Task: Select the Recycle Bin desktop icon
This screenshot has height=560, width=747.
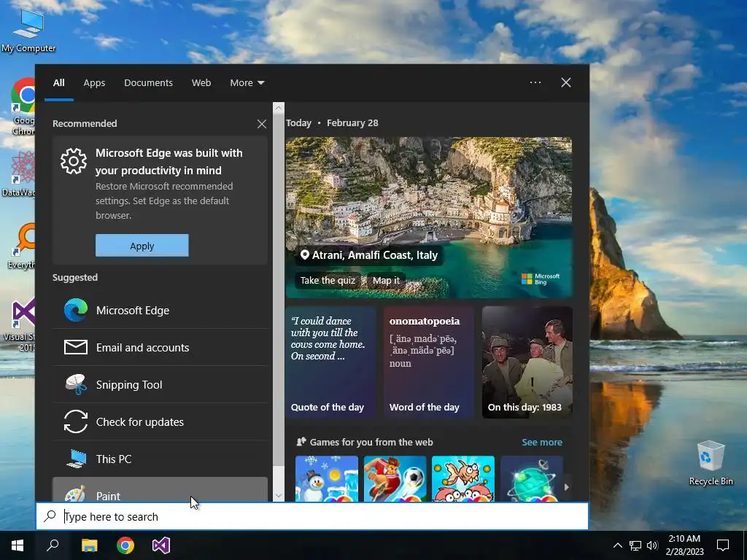Action: [711, 463]
